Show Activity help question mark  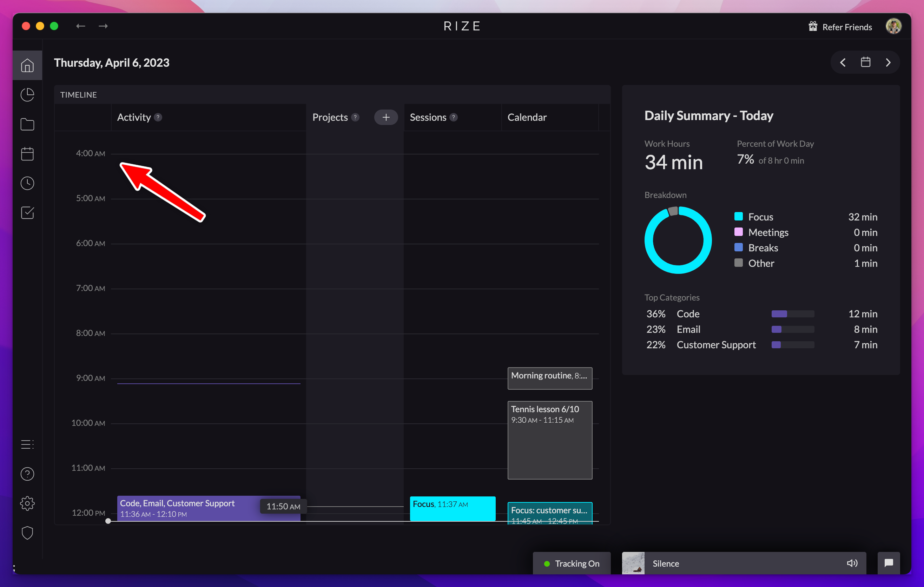(x=158, y=117)
